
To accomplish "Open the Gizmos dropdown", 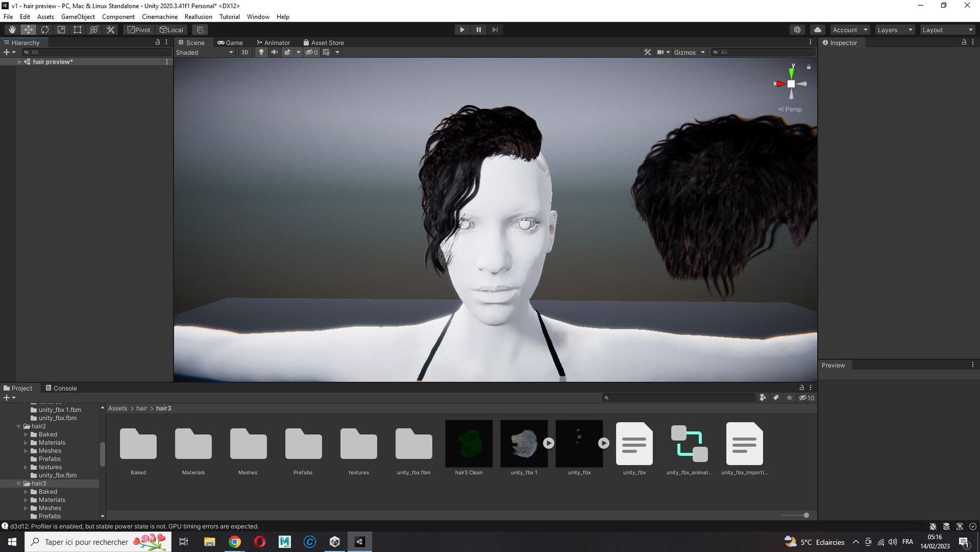I will coord(689,52).
